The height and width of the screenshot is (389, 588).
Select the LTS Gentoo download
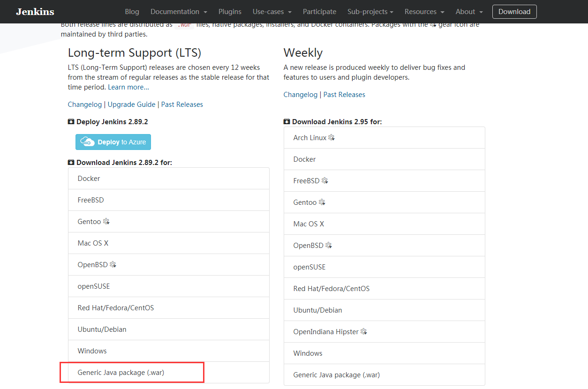[x=169, y=222]
